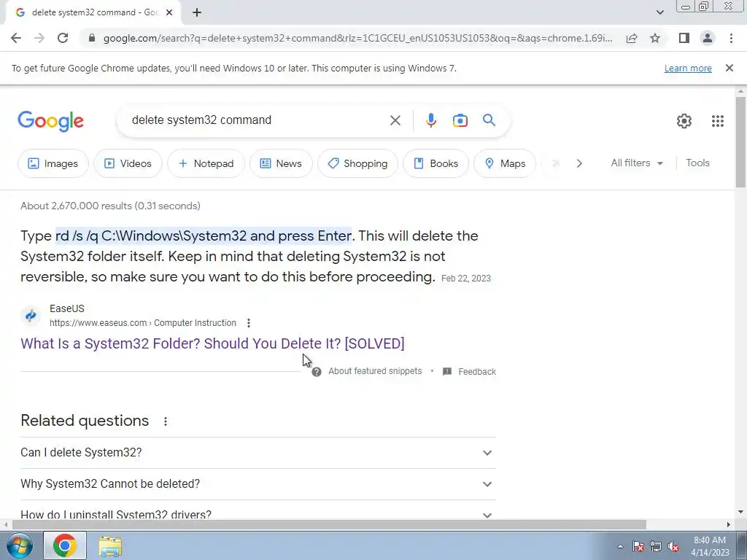Go to Google homepage via logo
Screen dimensions: 747x560
[50, 121]
